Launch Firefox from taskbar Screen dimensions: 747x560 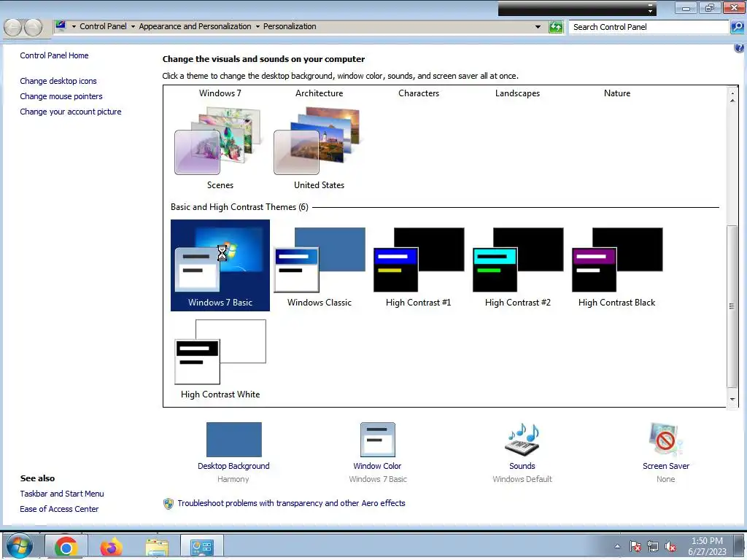coord(111,547)
